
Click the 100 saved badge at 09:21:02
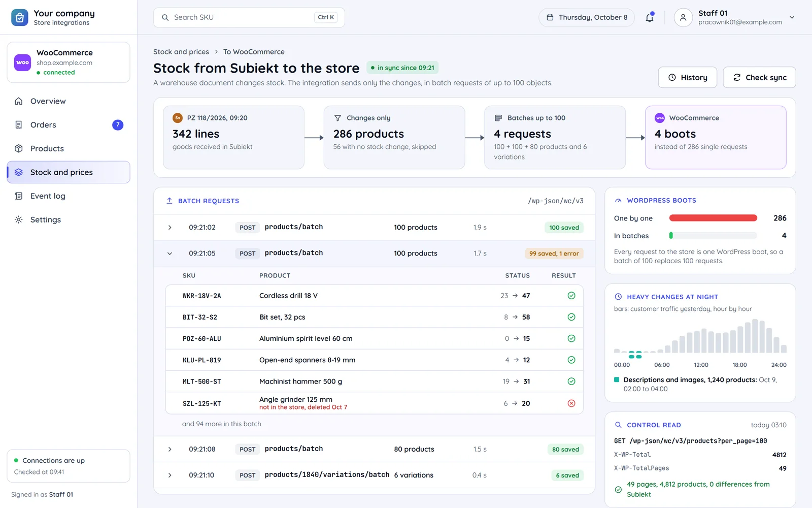[564, 228]
